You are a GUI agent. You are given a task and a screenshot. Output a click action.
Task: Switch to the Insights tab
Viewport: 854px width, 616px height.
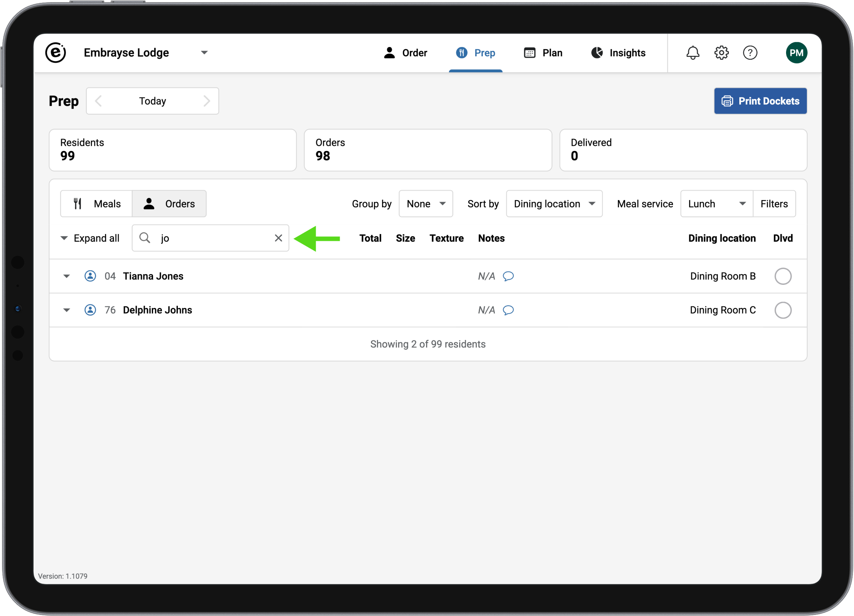(618, 53)
